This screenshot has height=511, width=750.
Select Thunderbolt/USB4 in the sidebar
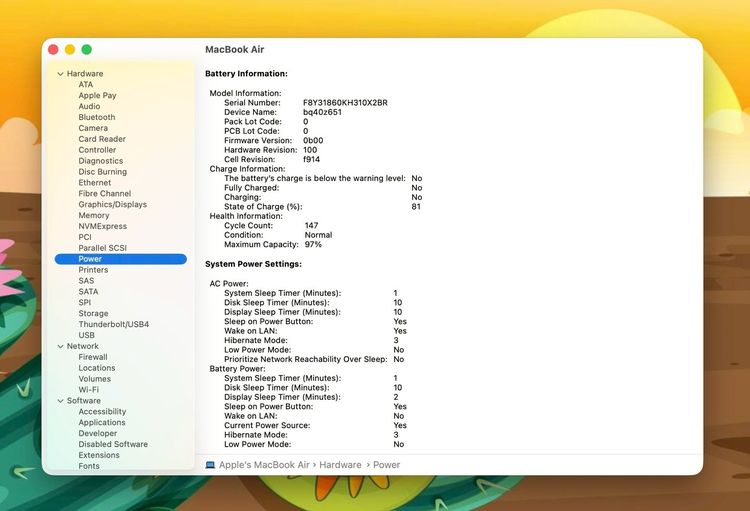(113, 324)
